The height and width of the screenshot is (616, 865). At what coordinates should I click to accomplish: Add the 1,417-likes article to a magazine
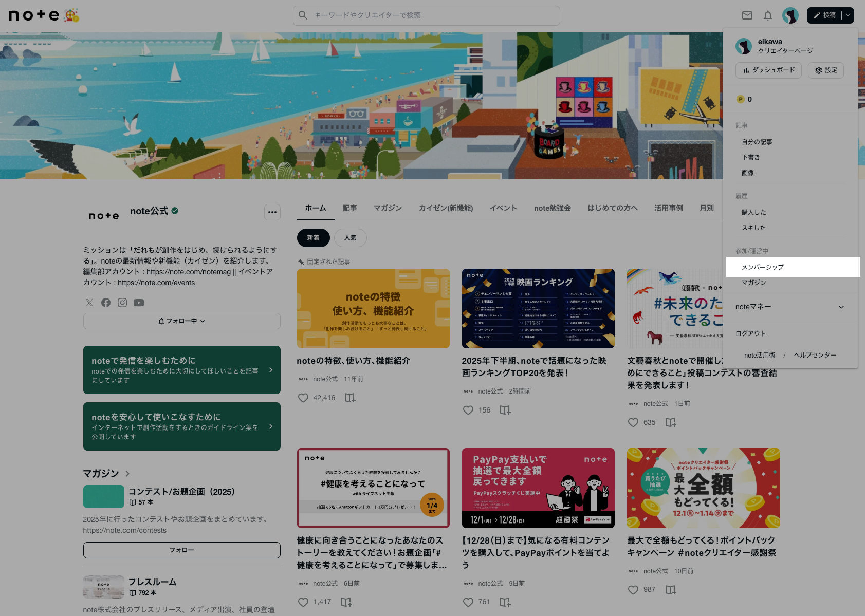tap(347, 602)
